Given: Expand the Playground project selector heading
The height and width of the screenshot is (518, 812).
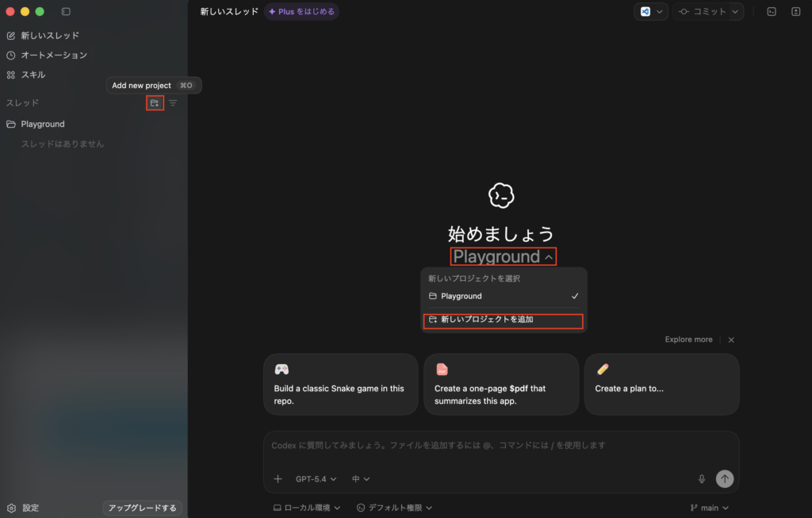Looking at the screenshot, I should pyautogui.click(x=503, y=256).
